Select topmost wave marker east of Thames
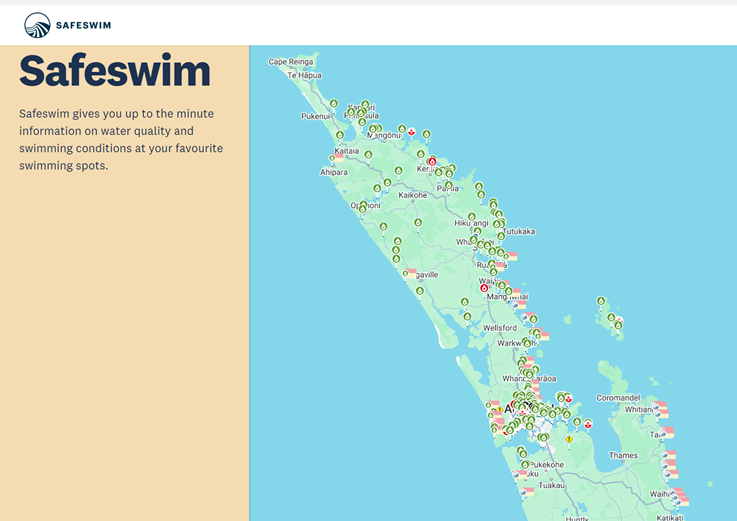Screen dimensions: 737x521 point(666,455)
